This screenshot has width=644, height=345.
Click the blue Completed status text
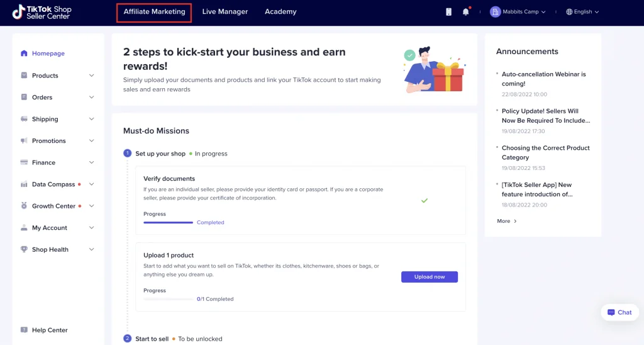(x=210, y=222)
